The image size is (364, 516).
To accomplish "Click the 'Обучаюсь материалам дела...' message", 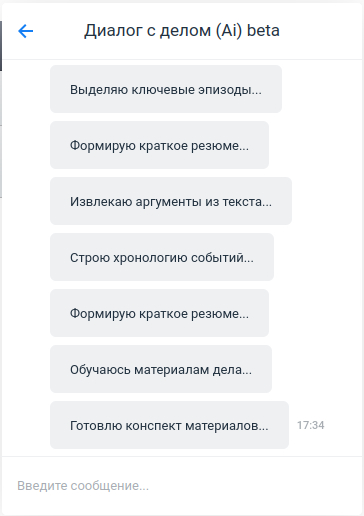I will click(161, 369).
